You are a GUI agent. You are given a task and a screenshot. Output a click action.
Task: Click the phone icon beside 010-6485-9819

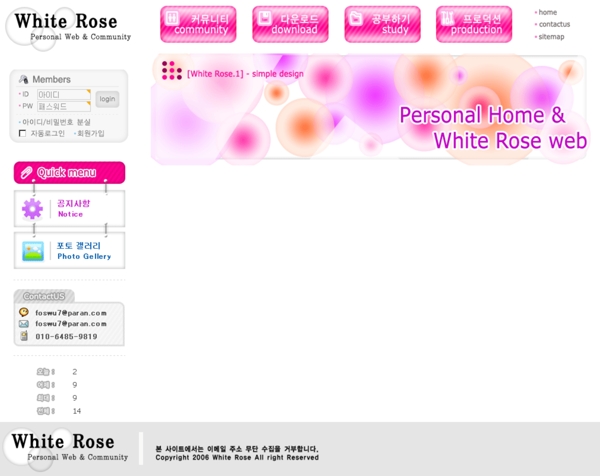click(x=24, y=336)
